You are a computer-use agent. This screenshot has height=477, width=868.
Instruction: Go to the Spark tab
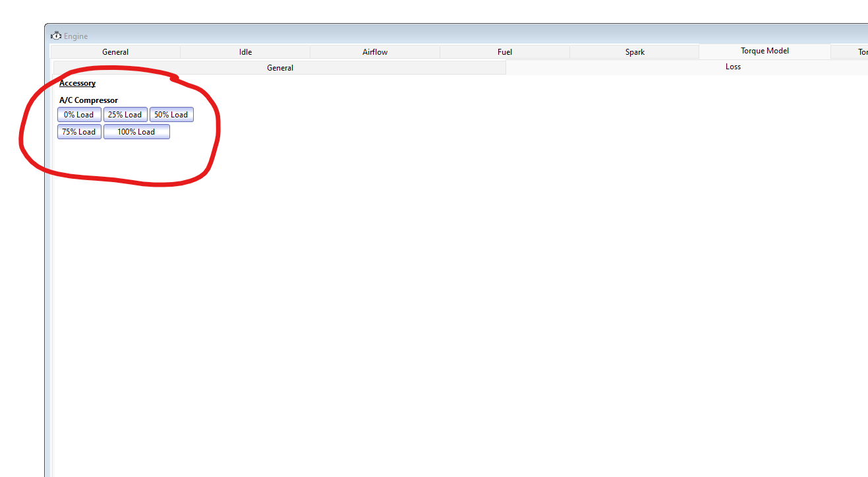pyautogui.click(x=635, y=52)
